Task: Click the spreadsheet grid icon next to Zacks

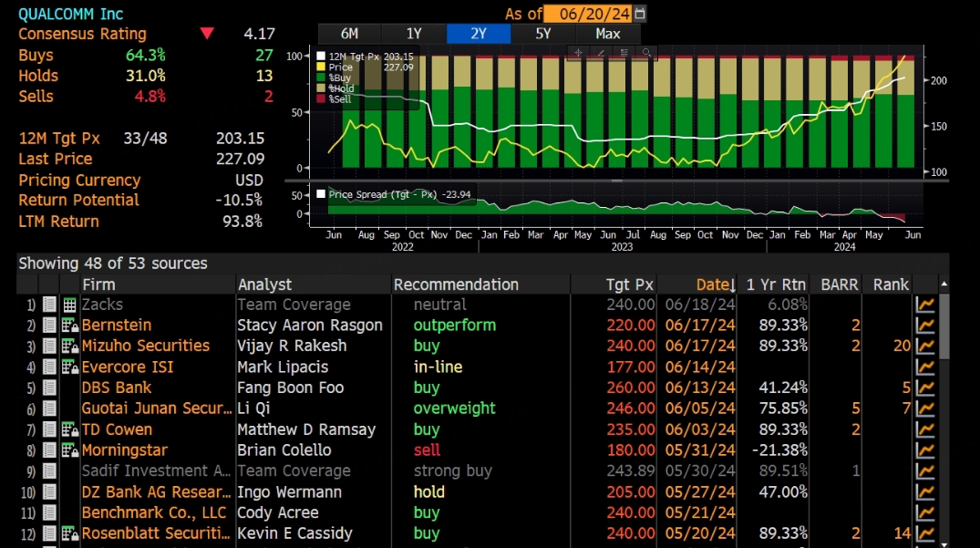Action: pos(69,305)
